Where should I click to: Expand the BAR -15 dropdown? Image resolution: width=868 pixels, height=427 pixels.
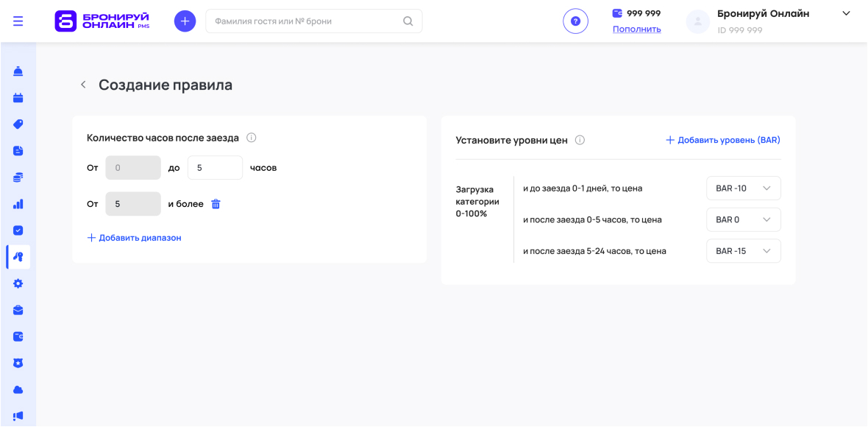click(x=743, y=251)
